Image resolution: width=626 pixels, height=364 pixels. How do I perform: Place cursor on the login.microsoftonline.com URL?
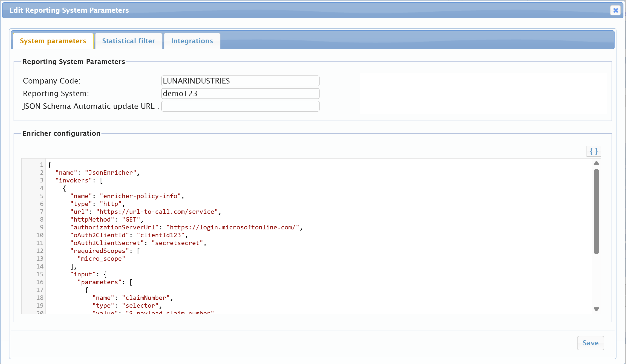pyautogui.click(x=233, y=227)
